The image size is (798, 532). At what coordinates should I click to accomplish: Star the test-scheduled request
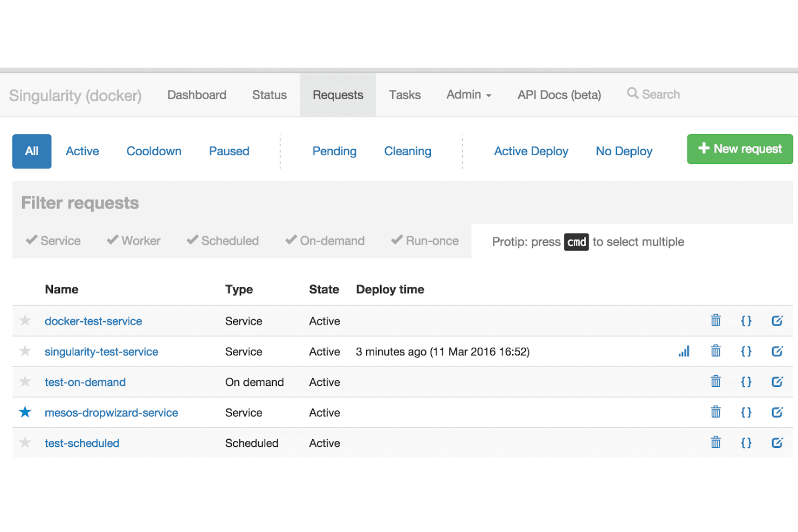click(25, 442)
